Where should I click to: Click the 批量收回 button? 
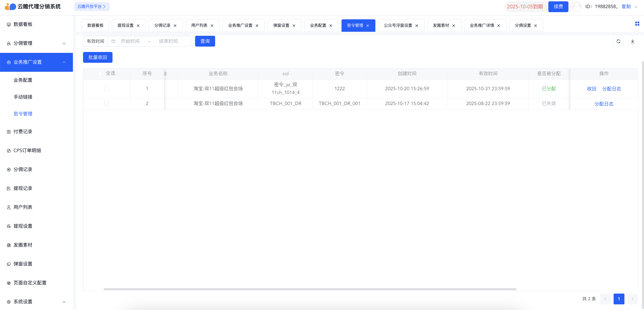(97, 57)
